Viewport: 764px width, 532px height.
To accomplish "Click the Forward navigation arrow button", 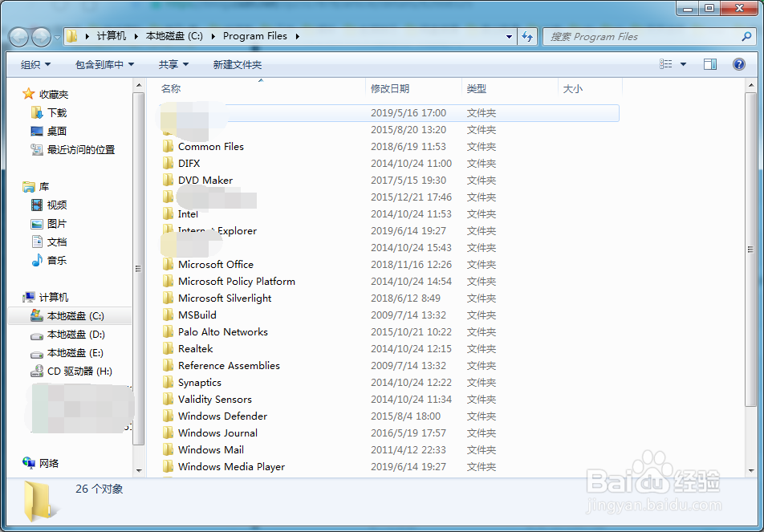I will pyautogui.click(x=41, y=37).
